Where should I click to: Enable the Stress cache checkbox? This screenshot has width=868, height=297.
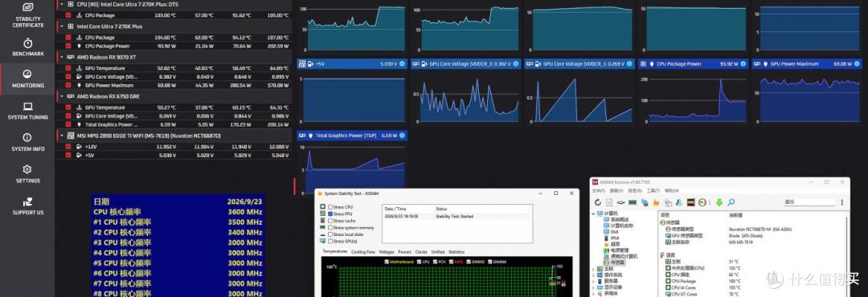330,221
